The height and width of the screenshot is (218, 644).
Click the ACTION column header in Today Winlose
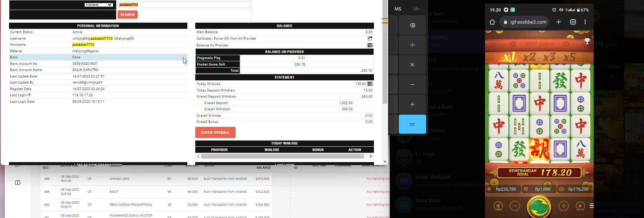click(x=355, y=150)
